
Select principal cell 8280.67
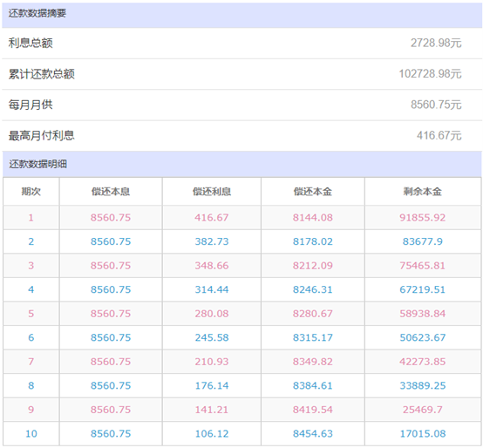pyautogui.click(x=313, y=314)
